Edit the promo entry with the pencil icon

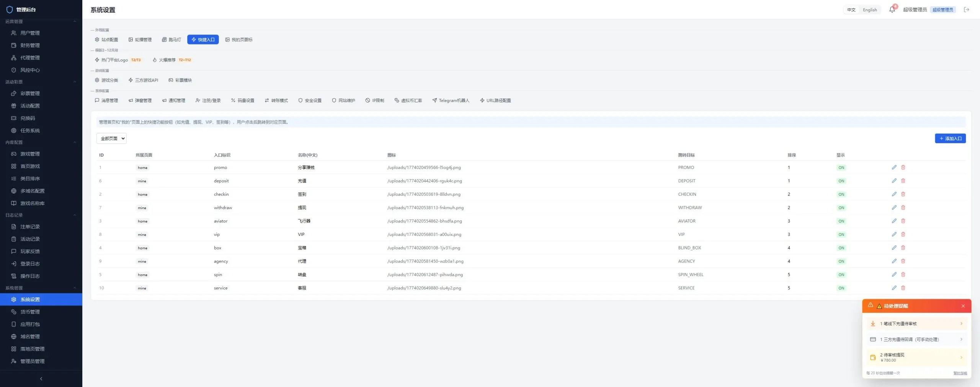pyautogui.click(x=894, y=167)
